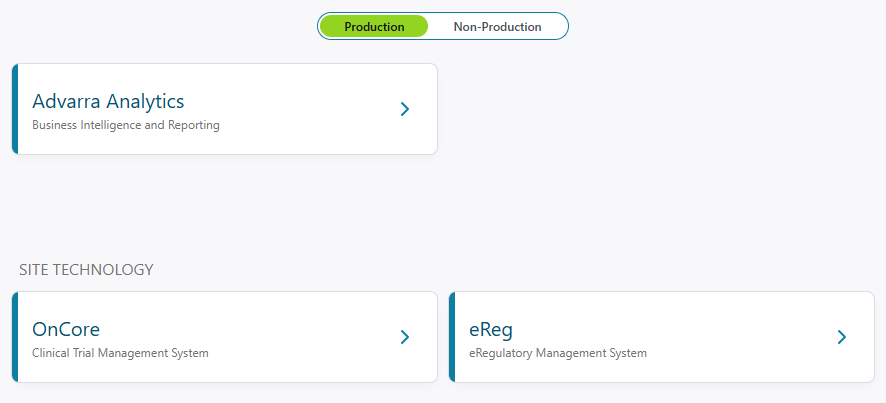
Task: Open the Advarra Analytics title link
Action: point(108,101)
